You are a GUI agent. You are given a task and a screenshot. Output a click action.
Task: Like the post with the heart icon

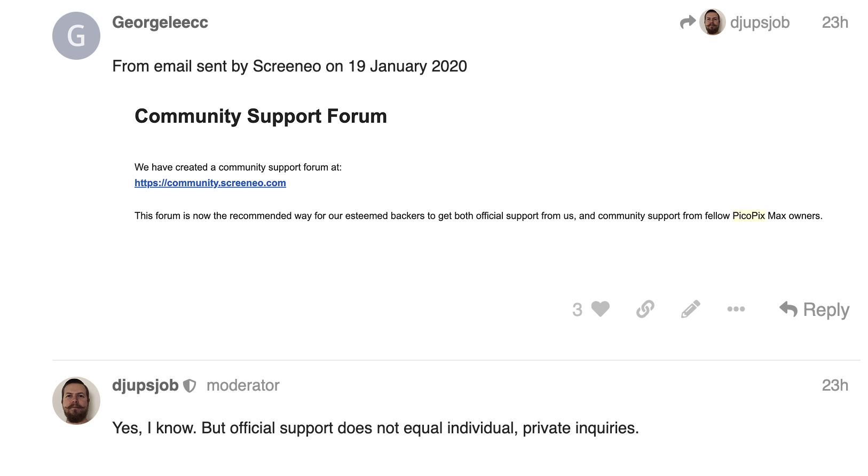(601, 309)
